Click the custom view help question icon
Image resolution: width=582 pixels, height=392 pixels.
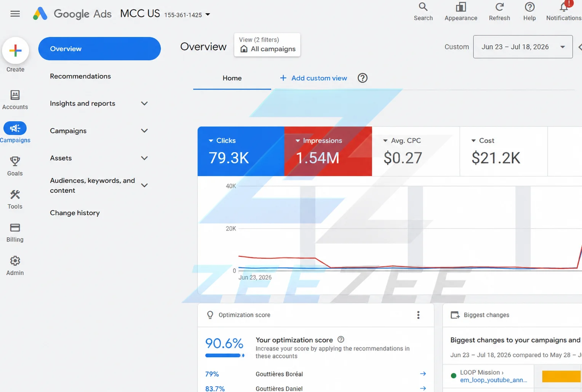coord(363,78)
